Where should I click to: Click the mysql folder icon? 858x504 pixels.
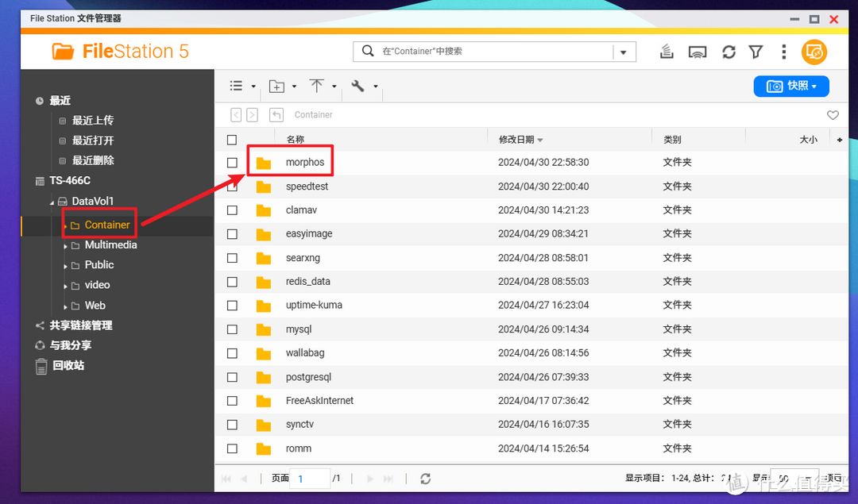click(264, 329)
